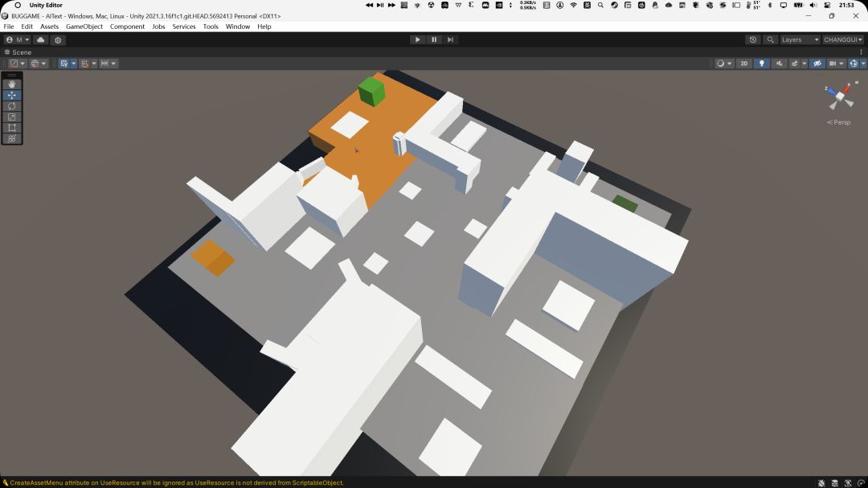Select the Hand (View) tool
Screen dimensions: 868x488
click(11, 84)
